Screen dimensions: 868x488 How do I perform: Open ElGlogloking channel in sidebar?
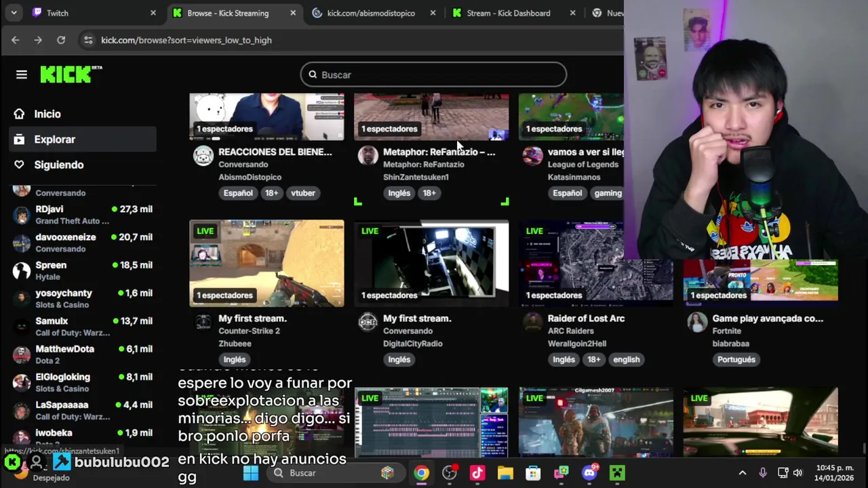point(83,382)
